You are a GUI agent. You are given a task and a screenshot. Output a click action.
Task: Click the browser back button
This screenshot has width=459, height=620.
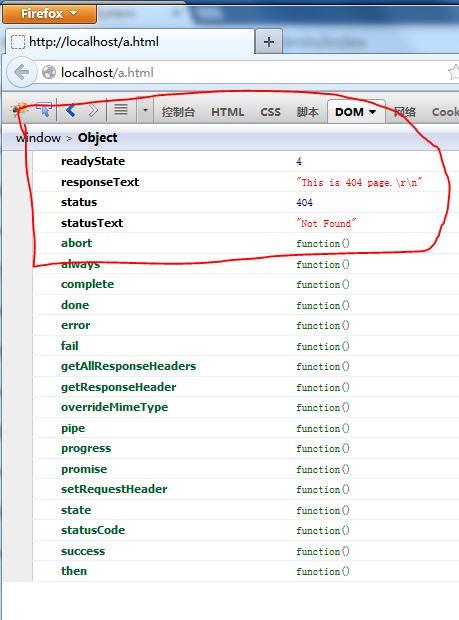21,72
